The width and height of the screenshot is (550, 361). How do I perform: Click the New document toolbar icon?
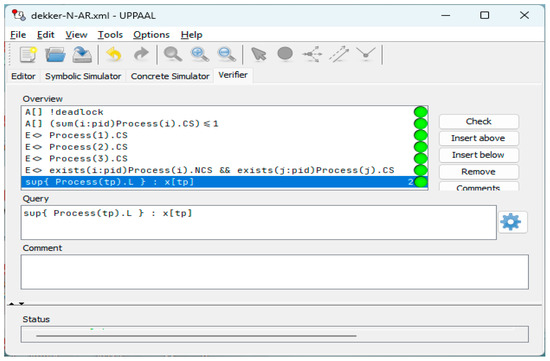coord(28,55)
